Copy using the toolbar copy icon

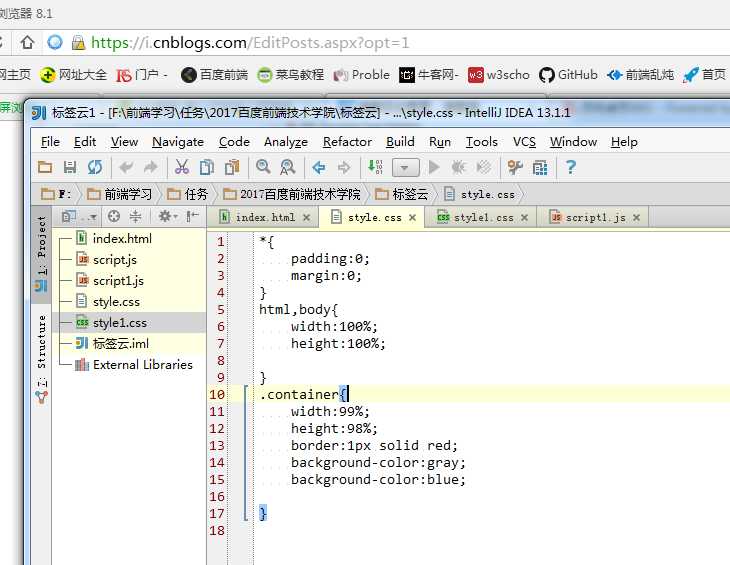click(x=207, y=167)
